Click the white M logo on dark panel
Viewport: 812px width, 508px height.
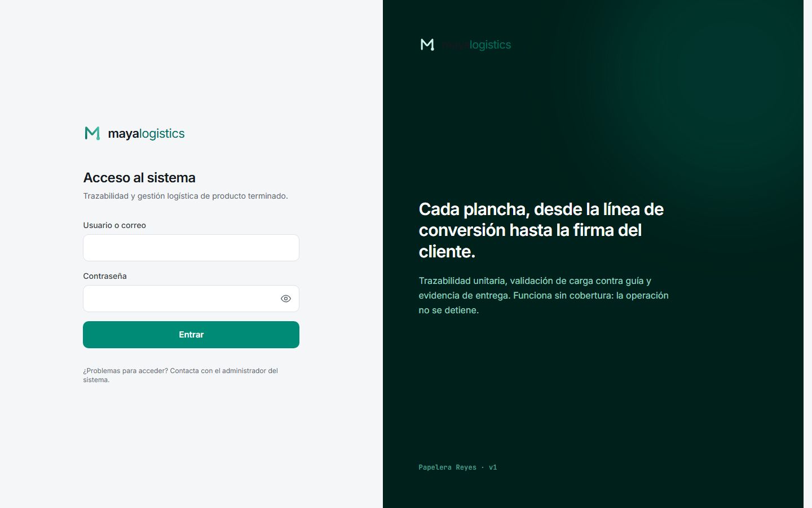427,45
